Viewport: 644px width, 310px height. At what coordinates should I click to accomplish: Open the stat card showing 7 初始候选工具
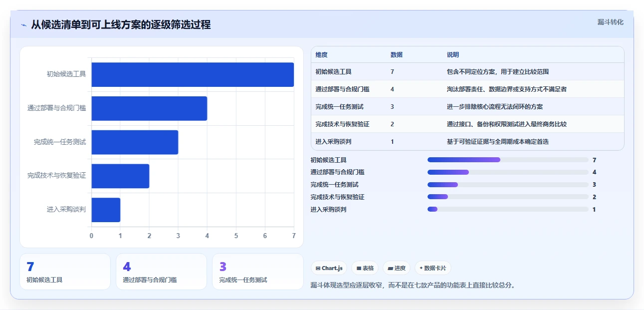coord(65,272)
